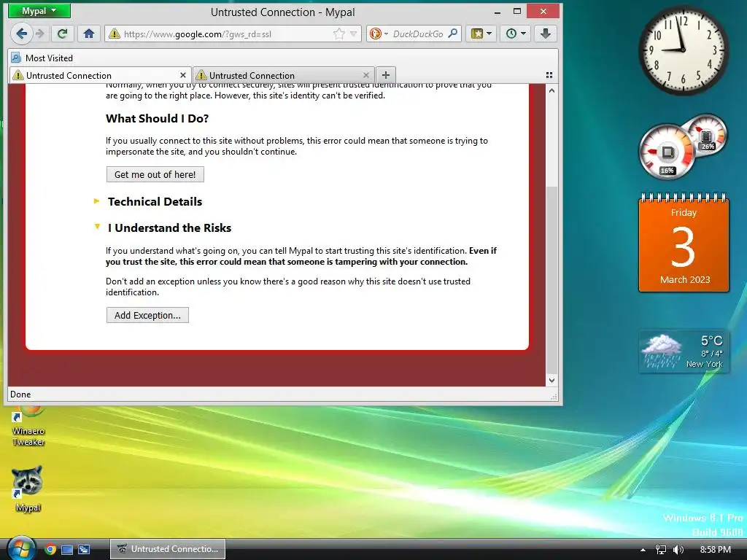The width and height of the screenshot is (747, 560).
Task: Select the first Untrusted Connection tab
Action: [x=100, y=75]
